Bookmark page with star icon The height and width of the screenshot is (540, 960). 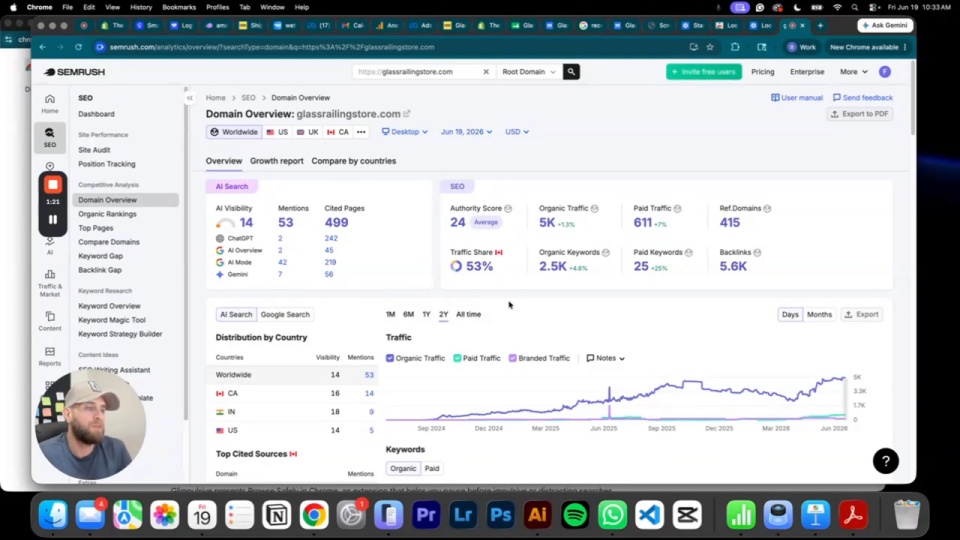[710, 47]
